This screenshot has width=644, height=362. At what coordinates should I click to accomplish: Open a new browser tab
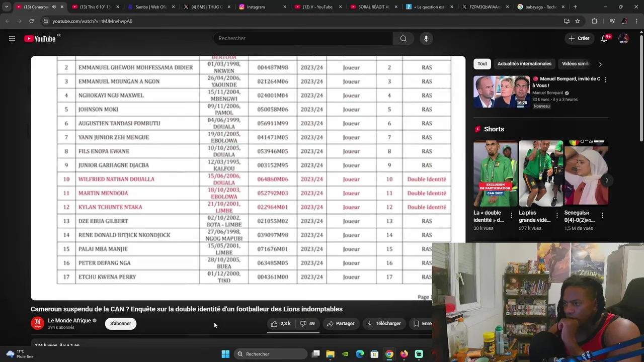click(575, 7)
